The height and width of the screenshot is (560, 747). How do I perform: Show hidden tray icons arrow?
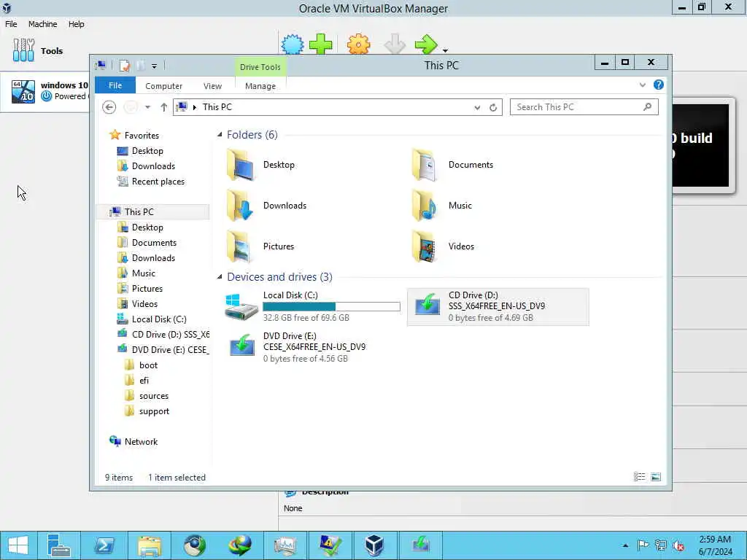(625, 545)
